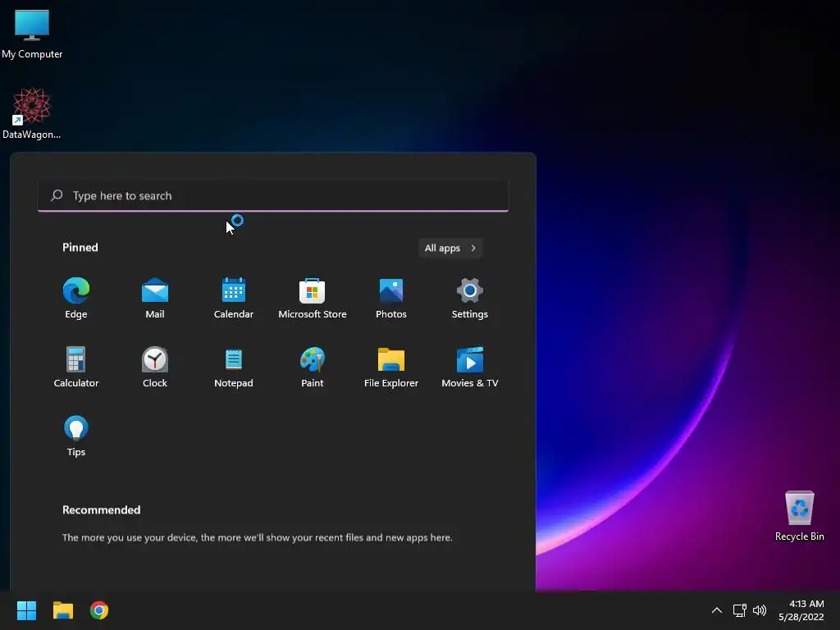
Task: Launch Movies & TV
Action: [x=470, y=367]
